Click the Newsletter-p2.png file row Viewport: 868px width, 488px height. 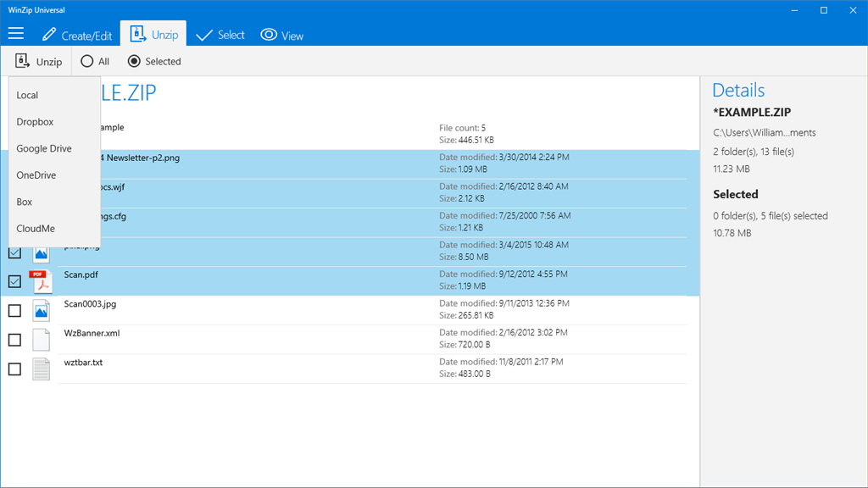click(350, 164)
